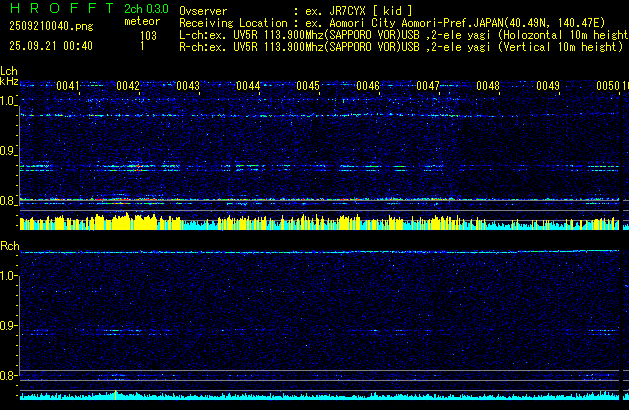
Task: Click the Lch 0.9 kHz axis label
Action: 9,151
